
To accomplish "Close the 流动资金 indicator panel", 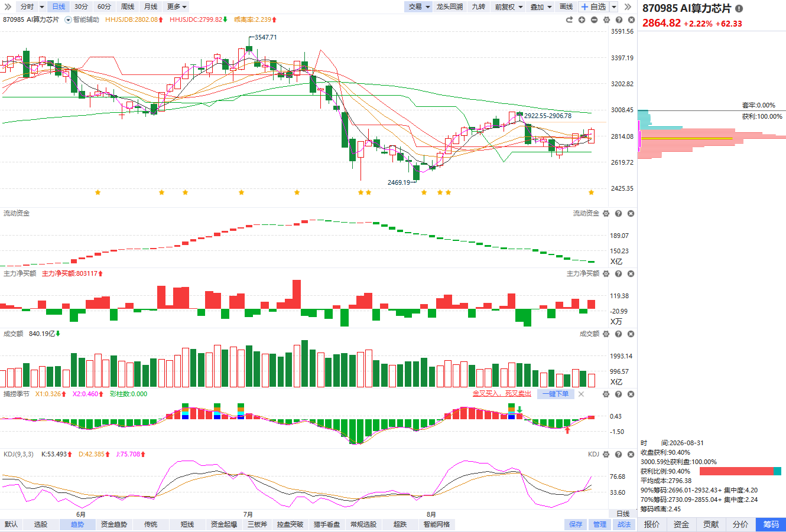I will click(631, 213).
